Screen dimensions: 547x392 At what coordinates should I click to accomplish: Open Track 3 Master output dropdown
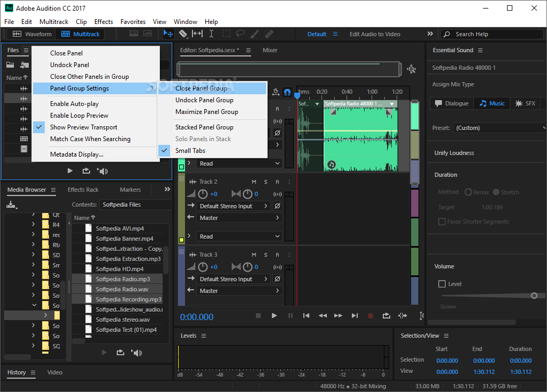coord(239,291)
